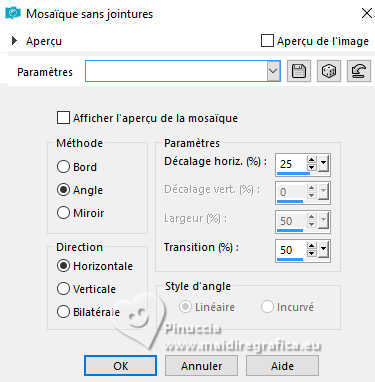Click the Transition percentage value field

coord(291,249)
